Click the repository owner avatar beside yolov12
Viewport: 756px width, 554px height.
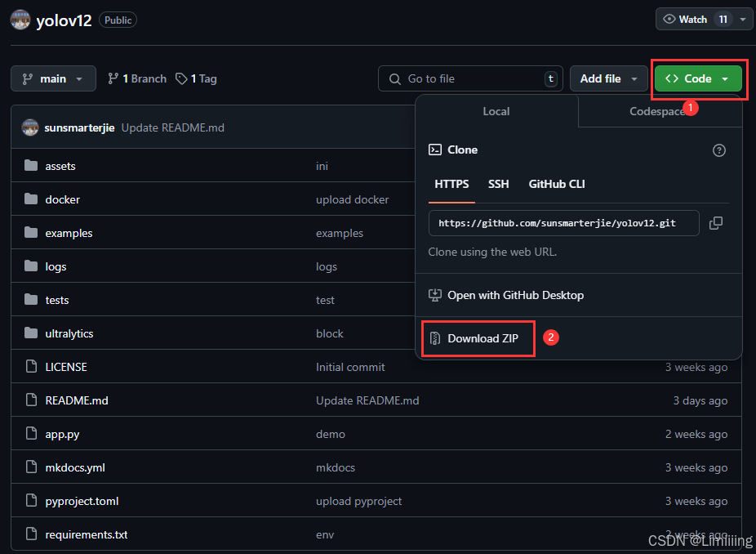pyautogui.click(x=20, y=20)
